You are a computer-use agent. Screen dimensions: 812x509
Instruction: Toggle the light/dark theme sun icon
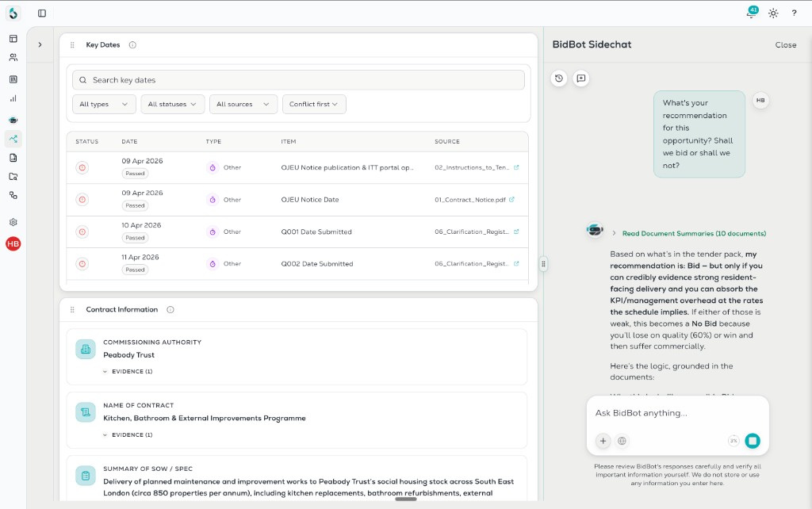(x=773, y=13)
